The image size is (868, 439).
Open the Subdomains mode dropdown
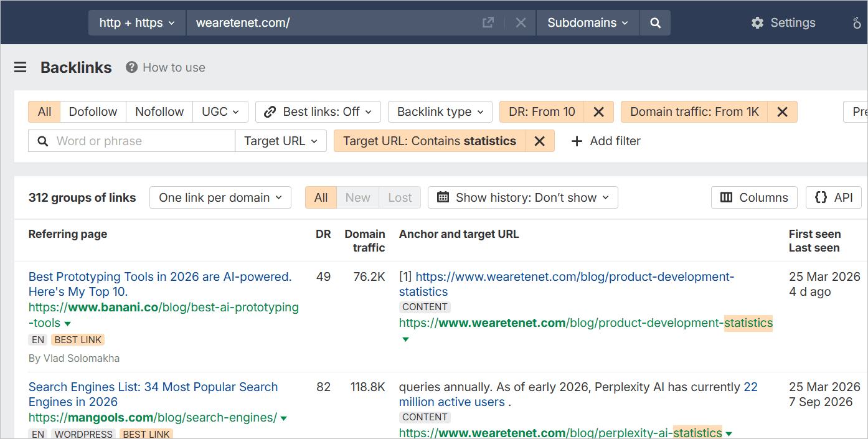588,23
